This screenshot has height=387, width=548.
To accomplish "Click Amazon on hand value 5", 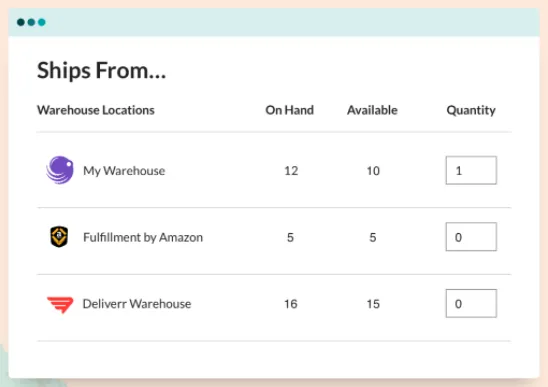I will coord(290,237).
